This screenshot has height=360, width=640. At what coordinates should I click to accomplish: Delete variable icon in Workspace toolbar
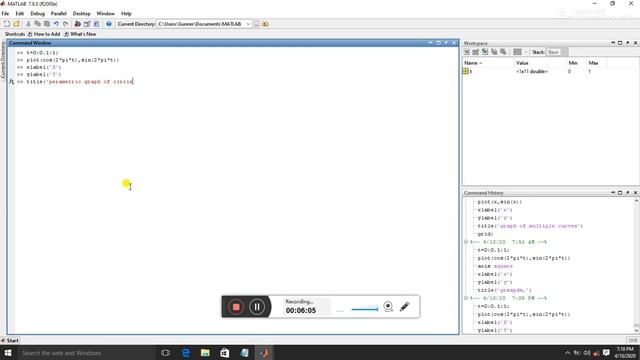[503, 52]
